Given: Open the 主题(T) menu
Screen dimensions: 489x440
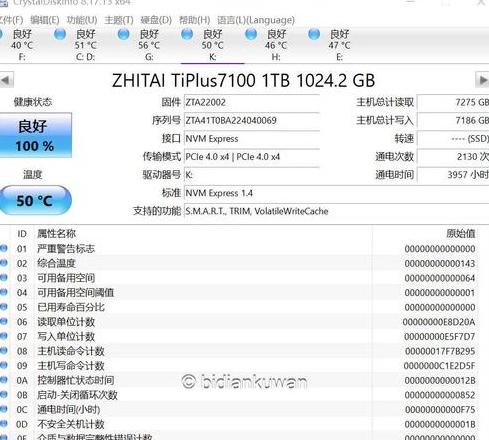Looking at the screenshot, I should (119, 20).
